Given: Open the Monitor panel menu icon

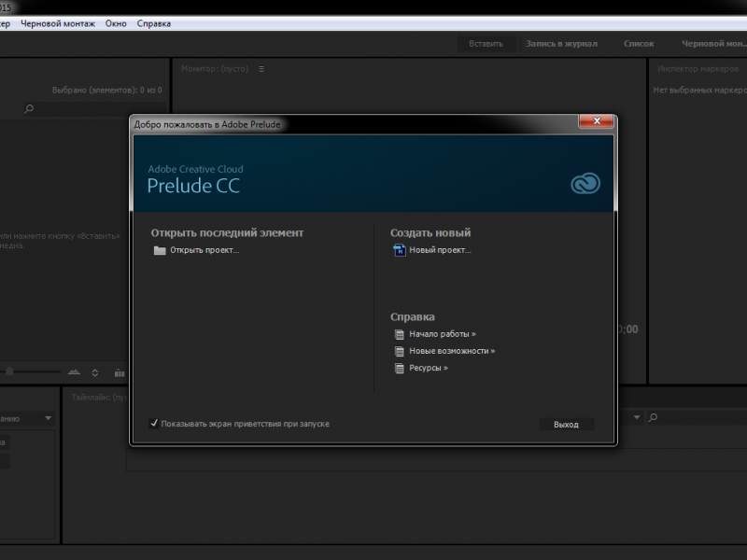Looking at the screenshot, I should (x=261, y=69).
